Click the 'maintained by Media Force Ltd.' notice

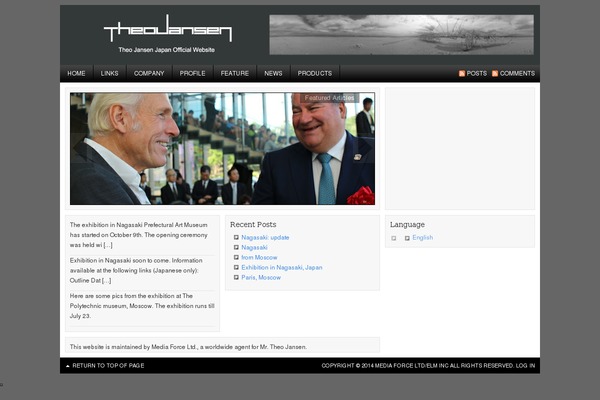click(x=188, y=347)
